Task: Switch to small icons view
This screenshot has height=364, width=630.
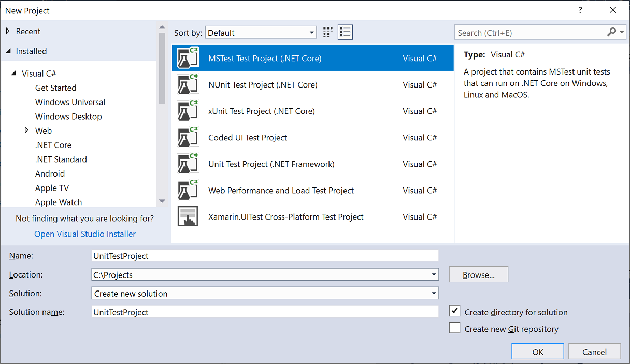Action: 328,32
